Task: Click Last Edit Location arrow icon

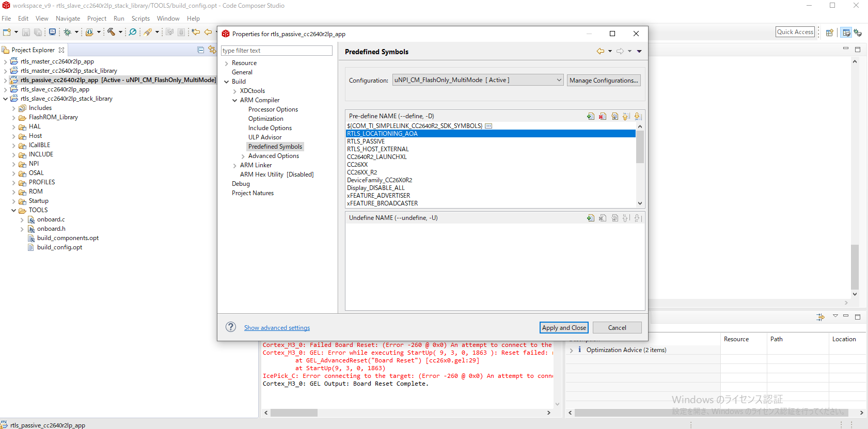Action: [x=196, y=32]
